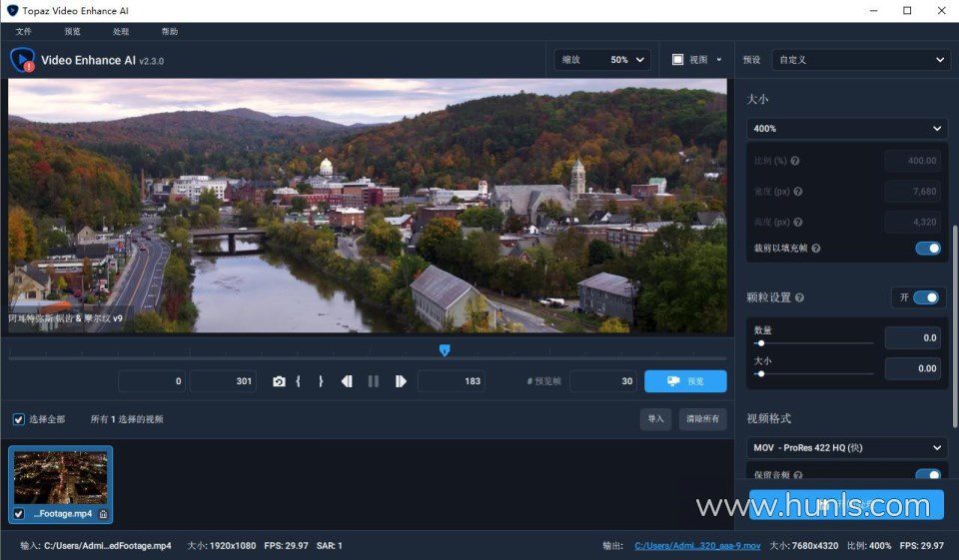The image size is (959, 560).
Task: Click the input size text 1920x1080
Action: pyautogui.click(x=233, y=546)
